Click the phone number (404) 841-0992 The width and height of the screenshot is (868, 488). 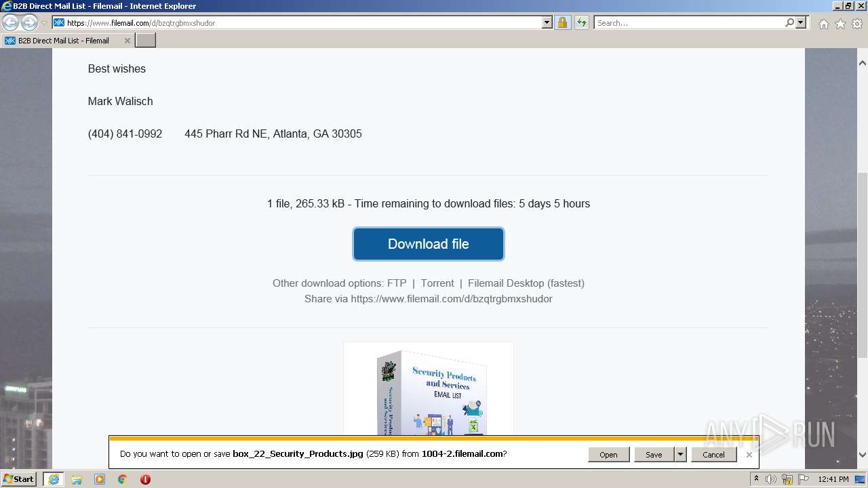point(125,134)
